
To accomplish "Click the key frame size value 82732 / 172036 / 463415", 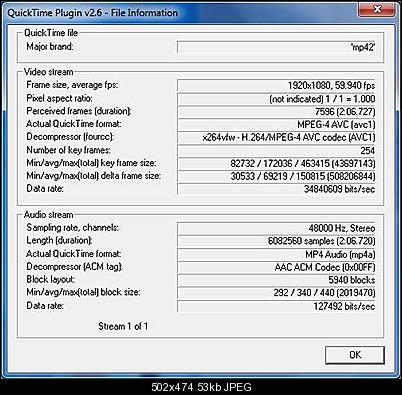I will click(276, 163).
